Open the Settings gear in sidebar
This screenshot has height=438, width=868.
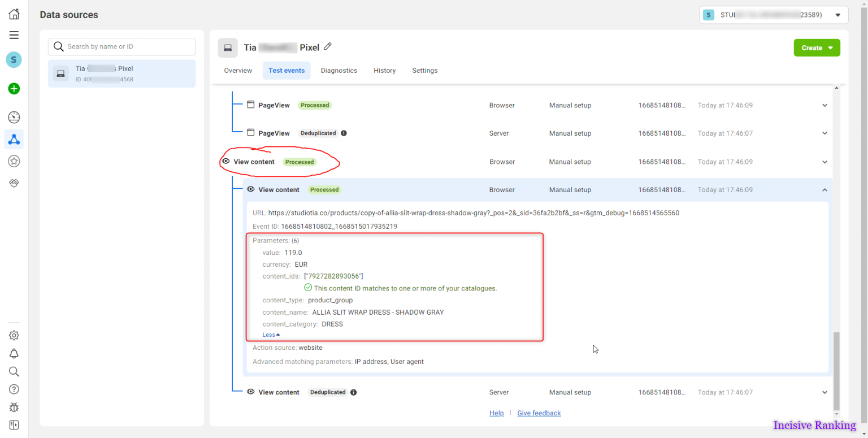click(14, 335)
